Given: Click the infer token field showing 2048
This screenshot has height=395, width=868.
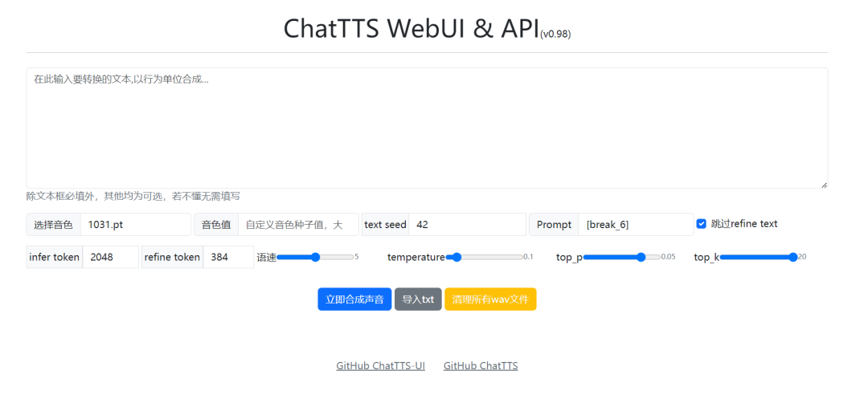Looking at the screenshot, I should pos(111,257).
